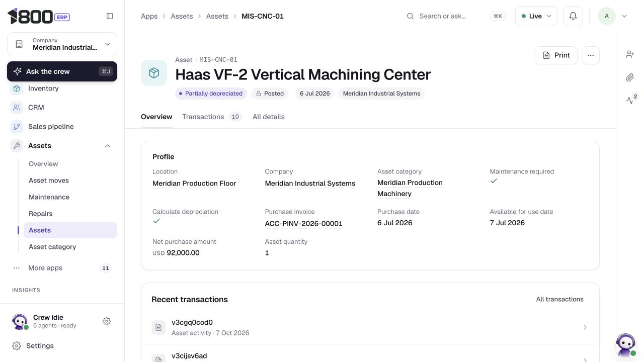The height and width of the screenshot is (362, 644).
Task: Open crew settings gear icon
Action: coord(107,321)
